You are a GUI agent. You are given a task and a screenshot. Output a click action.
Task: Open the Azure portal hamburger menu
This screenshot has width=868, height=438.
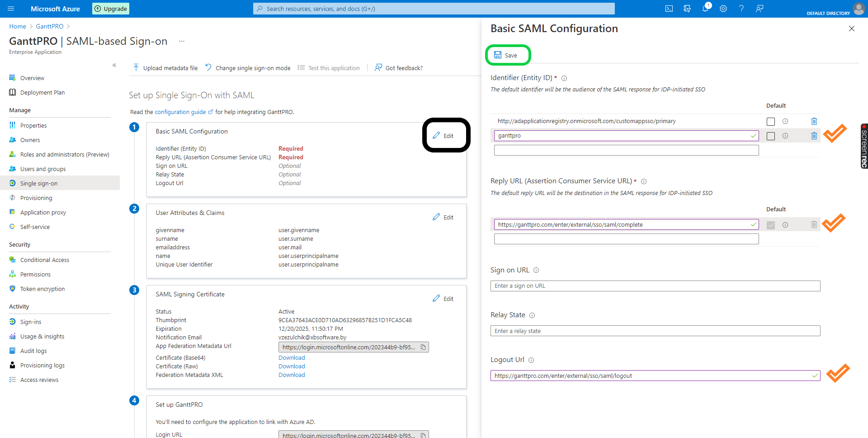point(11,9)
